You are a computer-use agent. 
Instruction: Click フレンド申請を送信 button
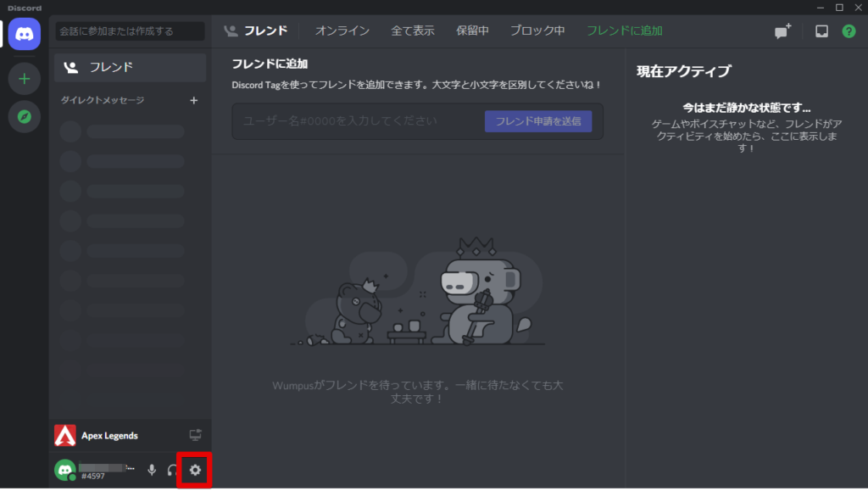click(x=538, y=121)
